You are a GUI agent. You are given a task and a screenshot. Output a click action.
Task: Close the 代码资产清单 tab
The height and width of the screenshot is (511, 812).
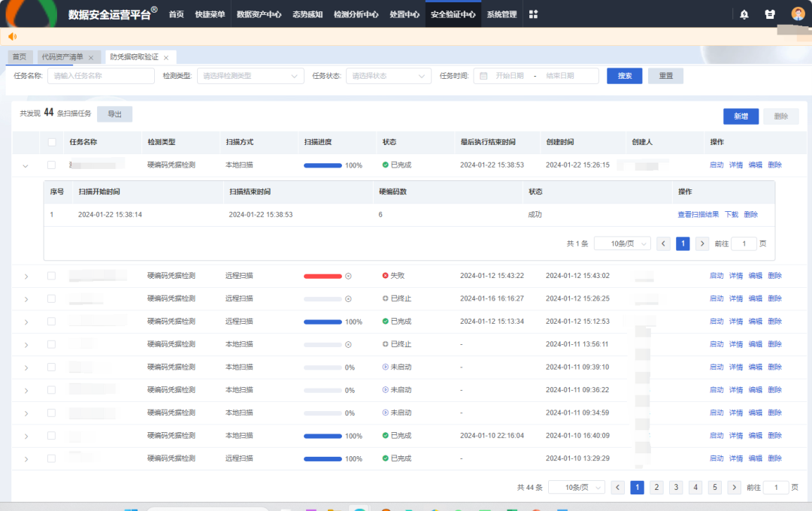tap(91, 57)
